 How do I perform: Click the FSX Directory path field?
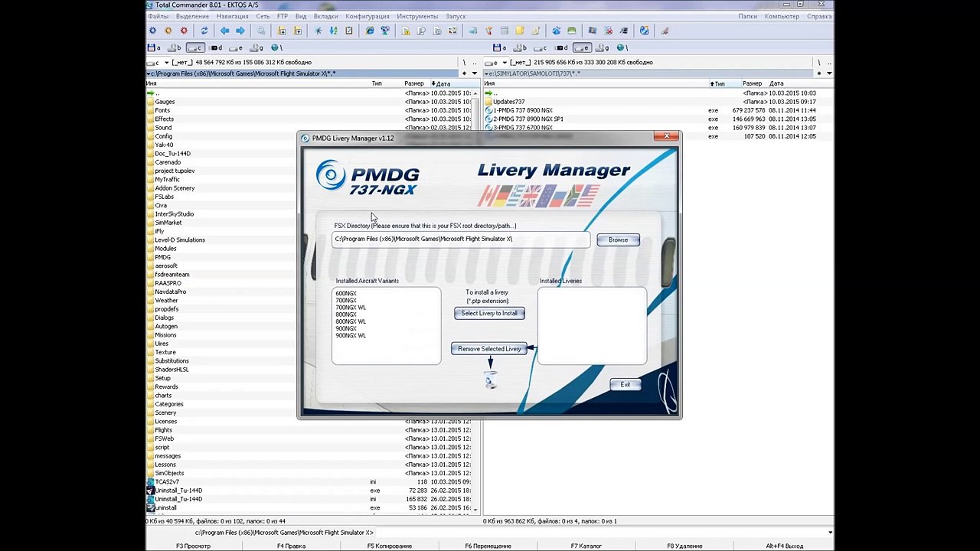tap(462, 240)
